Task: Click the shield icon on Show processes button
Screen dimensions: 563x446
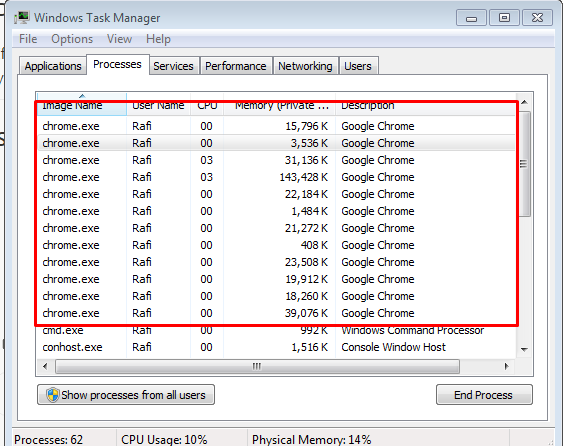Action: 52,395
